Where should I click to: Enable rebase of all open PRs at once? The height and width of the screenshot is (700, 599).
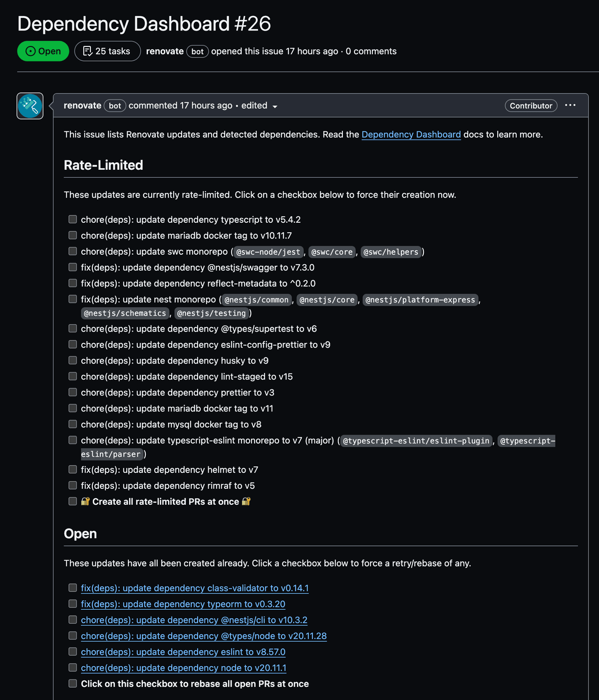72,684
